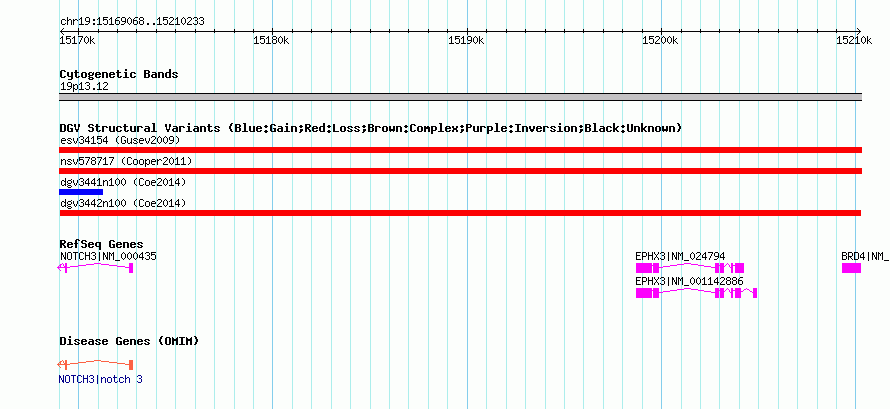Open the nsv578717 (Cooper2011) variant label
This screenshot has width=890, height=409.
[x=126, y=161]
